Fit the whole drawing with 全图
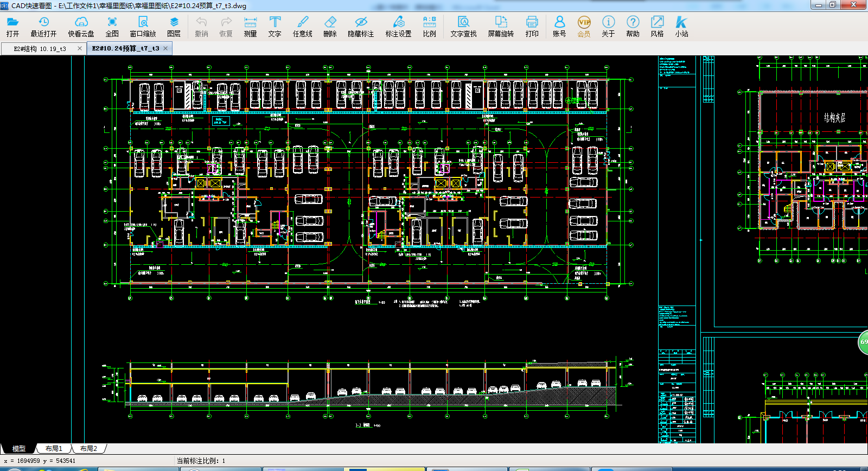Viewport: 868px width, 471px height. 112,27
